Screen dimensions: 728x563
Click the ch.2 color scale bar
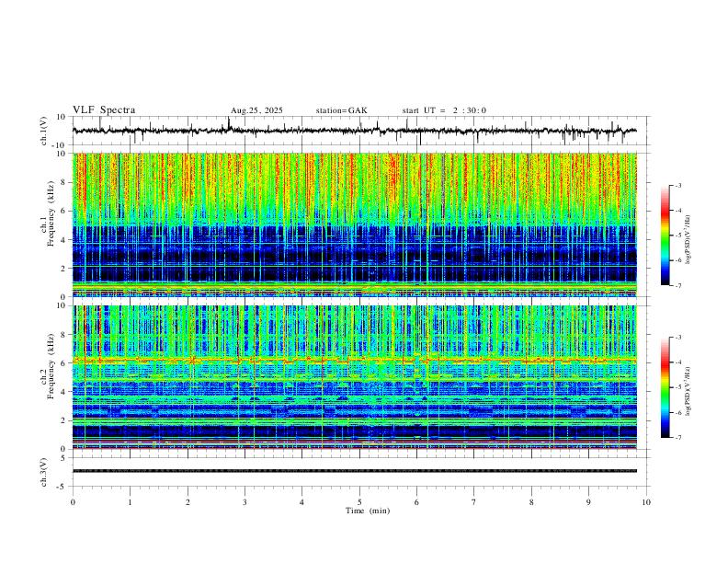665,387
